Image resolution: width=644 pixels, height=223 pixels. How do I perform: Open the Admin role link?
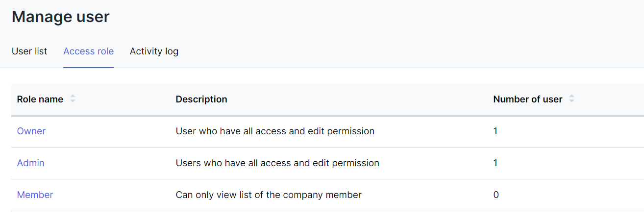[x=30, y=163]
